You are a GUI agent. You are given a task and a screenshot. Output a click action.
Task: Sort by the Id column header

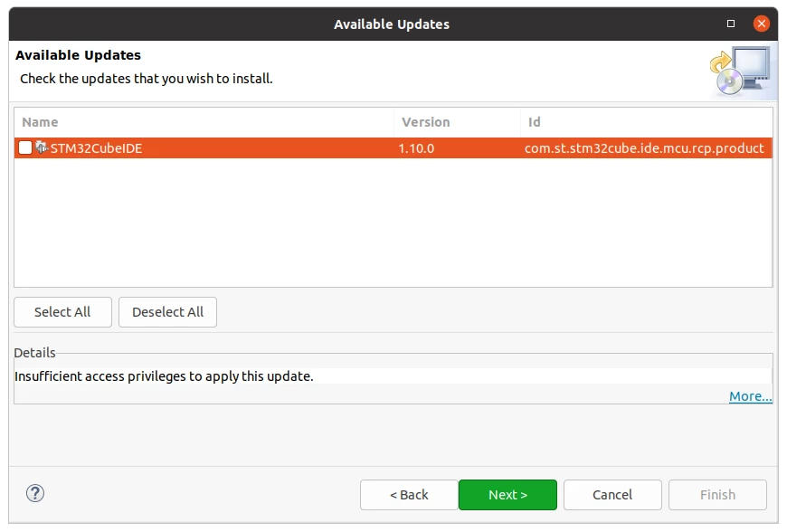(647, 122)
